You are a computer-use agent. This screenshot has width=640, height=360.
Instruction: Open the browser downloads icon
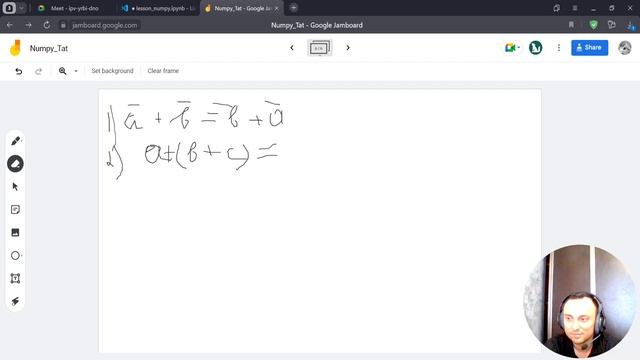631,26
